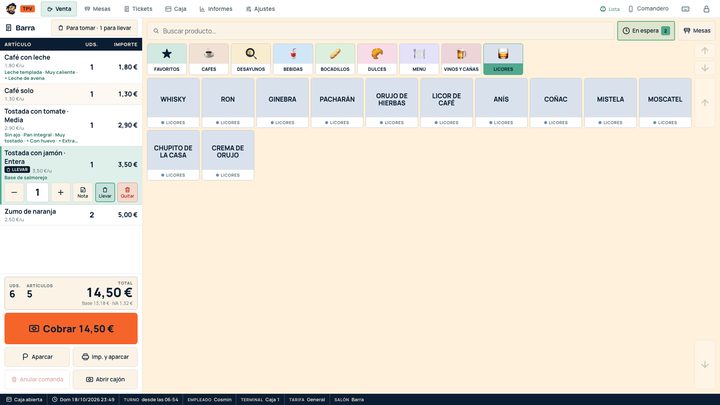The height and width of the screenshot is (405, 720).
Task: Open the cash drawer with Abrir cajón
Action: pos(106,379)
